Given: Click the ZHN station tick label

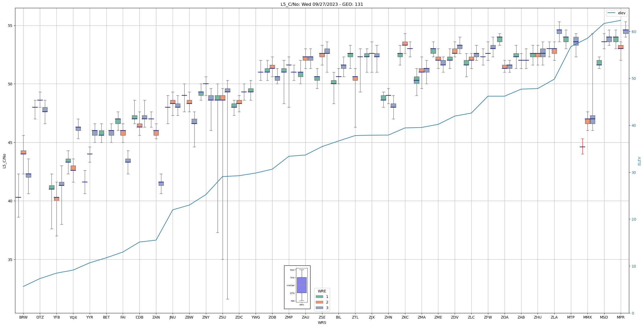Looking at the screenshot, I should (388, 317).
